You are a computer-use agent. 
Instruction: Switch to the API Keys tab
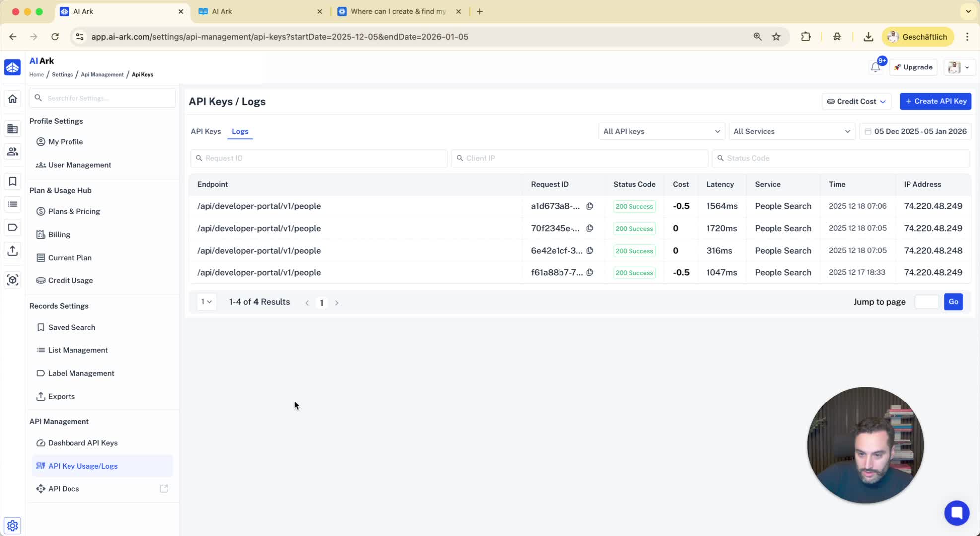click(x=206, y=131)
